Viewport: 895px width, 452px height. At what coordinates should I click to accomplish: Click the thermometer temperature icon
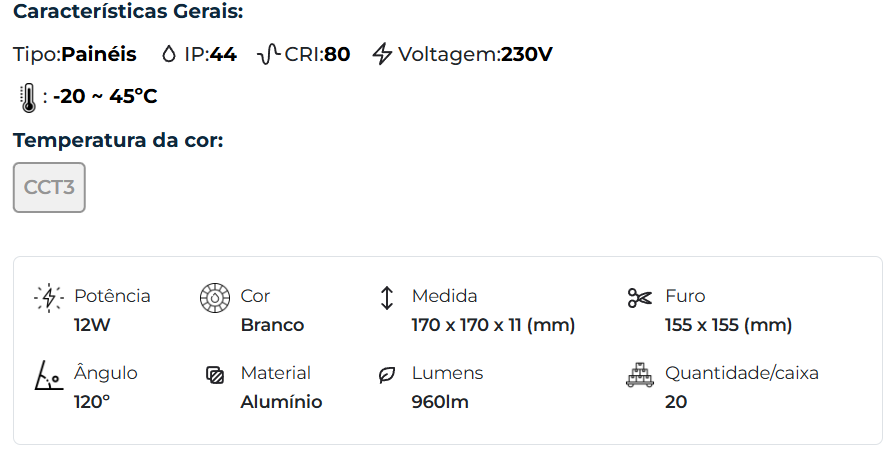(x=27, y=97)
